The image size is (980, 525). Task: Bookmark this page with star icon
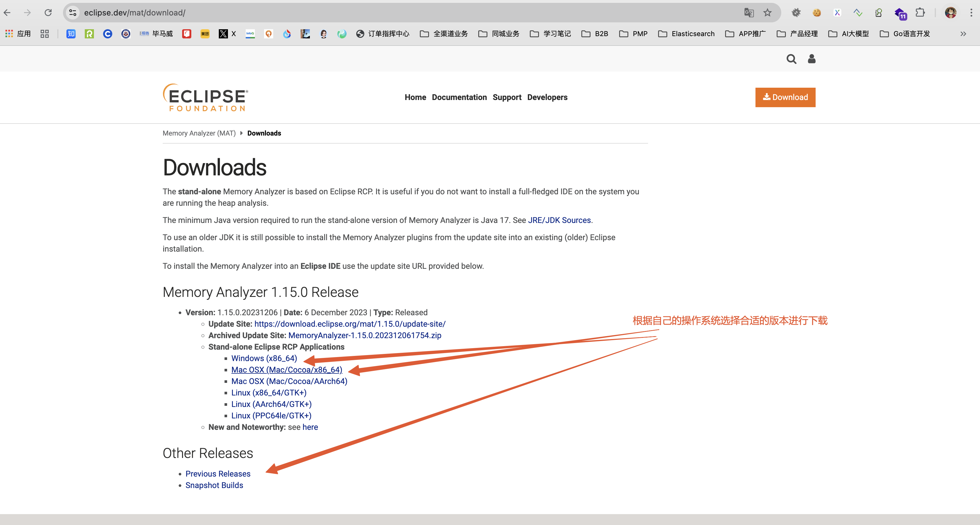point(767,13)
